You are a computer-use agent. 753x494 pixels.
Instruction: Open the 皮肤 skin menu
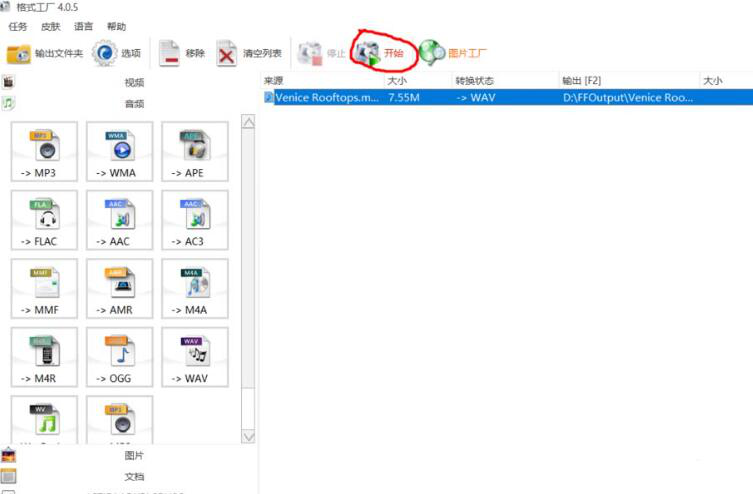point(51,26)
